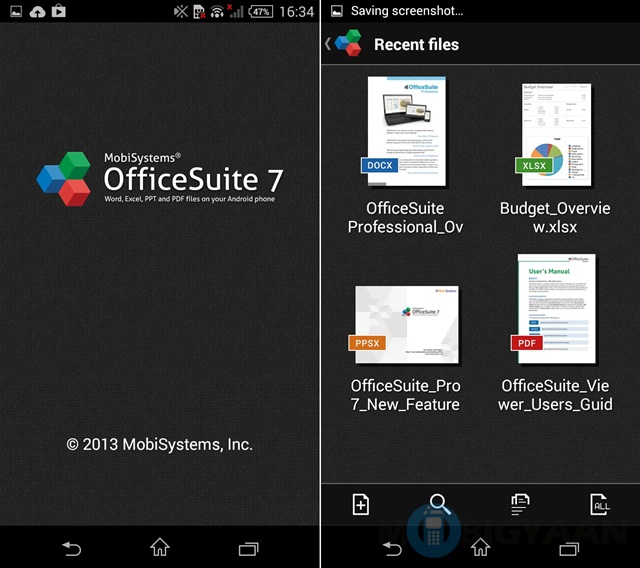Viewport: 640px width, 568px height.
Task: Tap the Back button on left splash screen
Action: [71, 548]
